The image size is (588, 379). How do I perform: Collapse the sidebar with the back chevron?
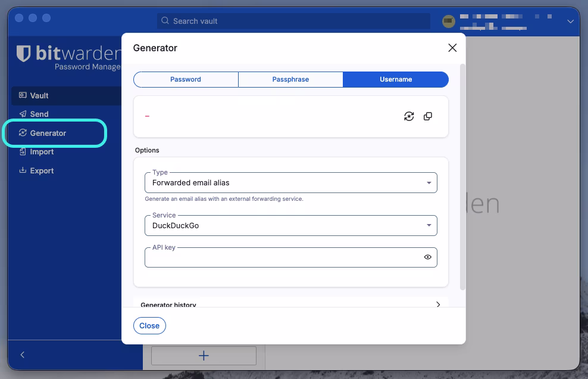[23, 355]
